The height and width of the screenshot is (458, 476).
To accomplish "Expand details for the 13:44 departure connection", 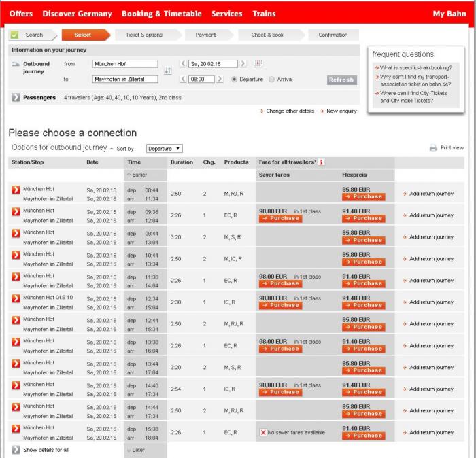I will click(16, 364).
